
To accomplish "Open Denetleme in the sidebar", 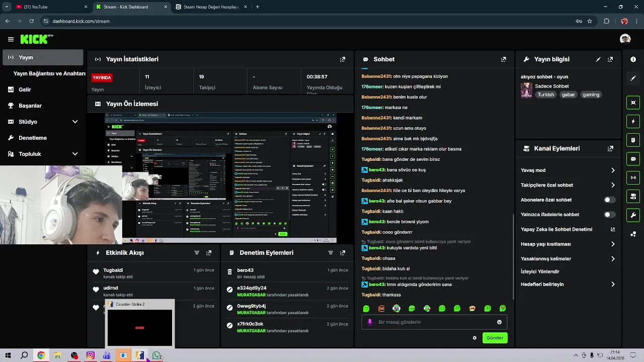I will 43,138.
